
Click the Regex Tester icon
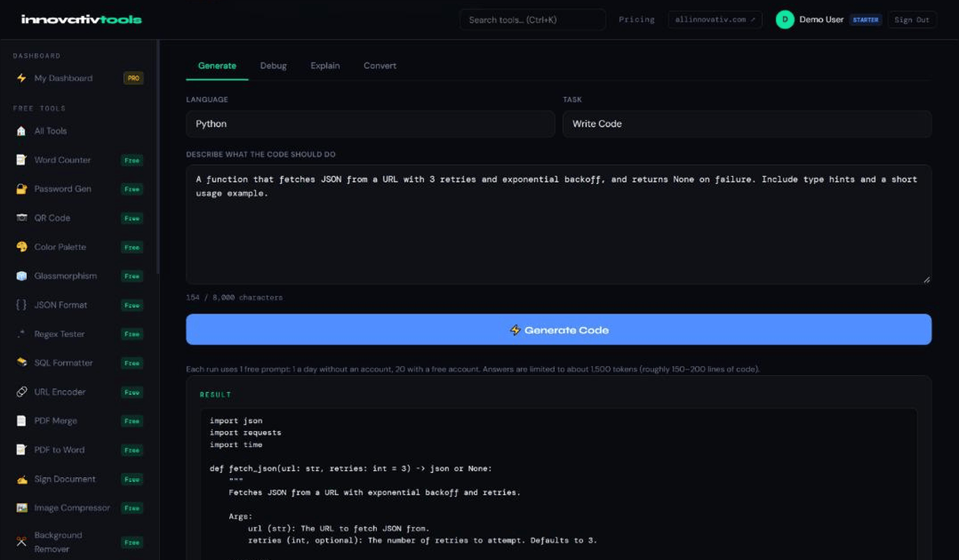[21, 334]
